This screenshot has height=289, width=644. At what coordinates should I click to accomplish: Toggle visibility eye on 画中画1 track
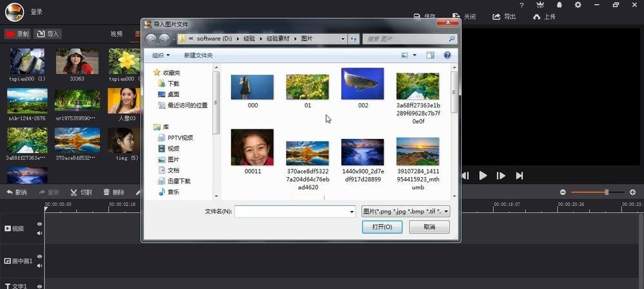point(39,257)
